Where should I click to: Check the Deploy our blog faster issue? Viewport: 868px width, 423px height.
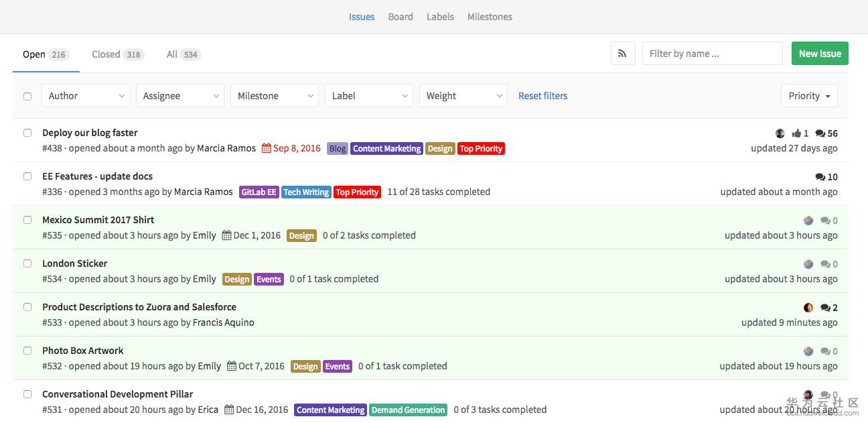[x=27, y=133]
